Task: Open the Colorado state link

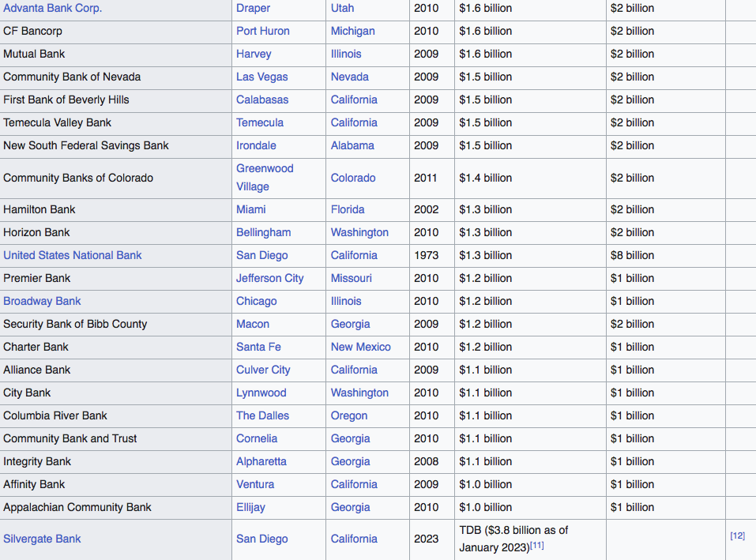Action: point(352,178)
